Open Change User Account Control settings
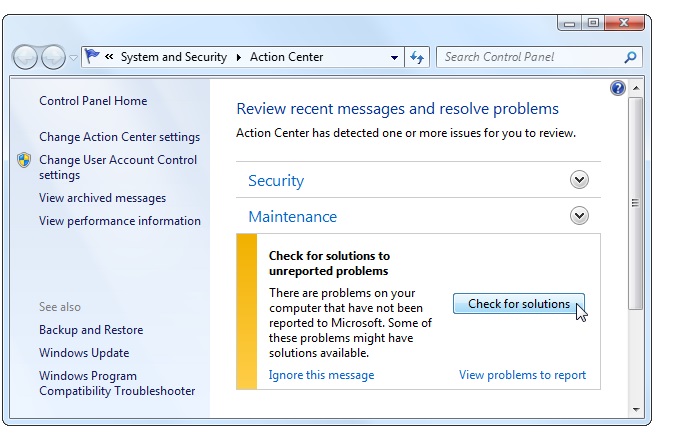The height and width of the screenshot is (434, 682). click(118, 167)
